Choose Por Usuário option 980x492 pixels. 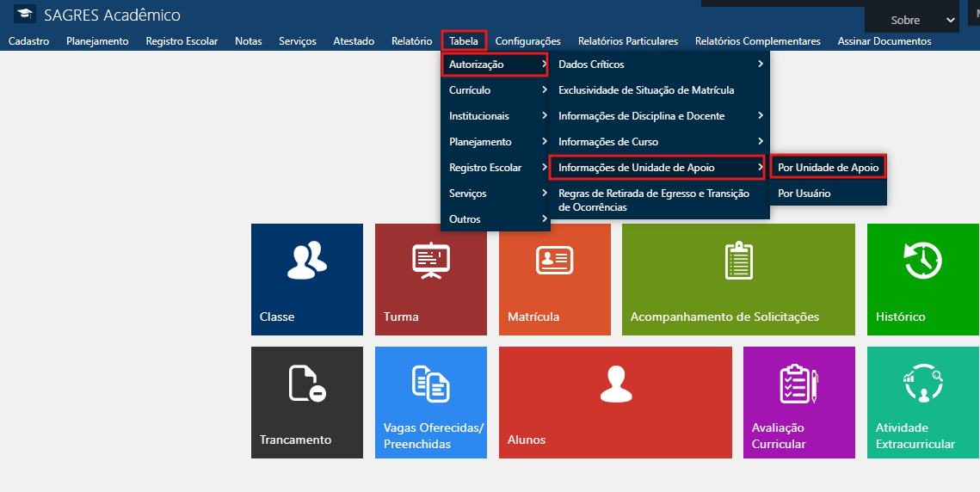point(828,194)
